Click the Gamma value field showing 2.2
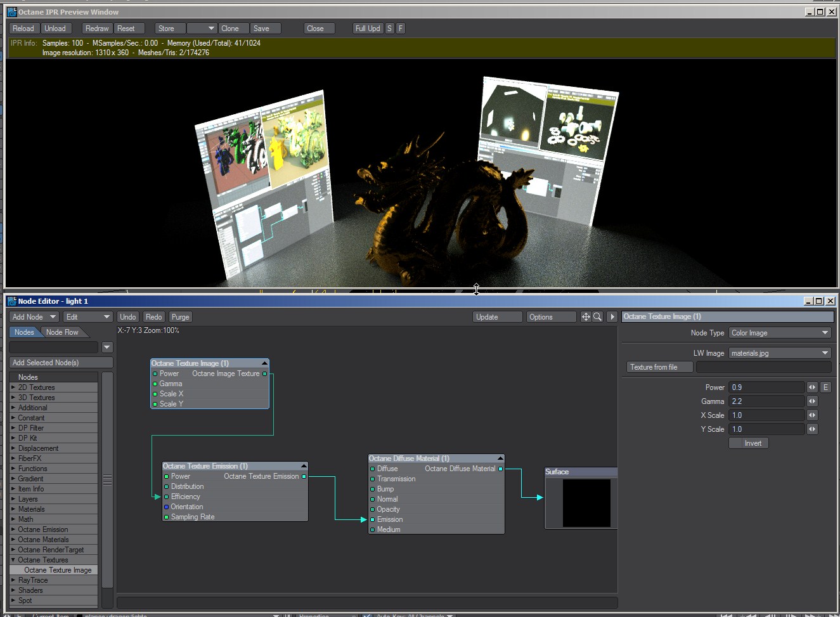840x617 pixels. pos(766,401)
